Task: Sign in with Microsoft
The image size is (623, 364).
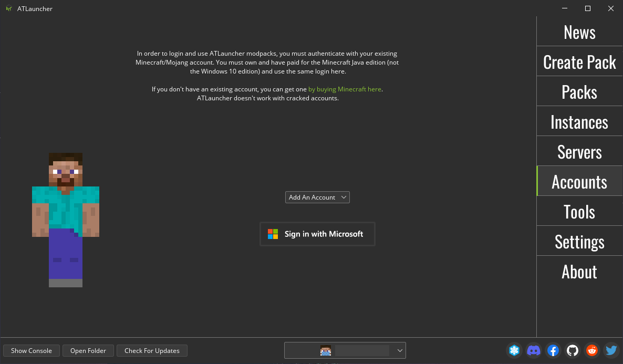Action: click(317, 234)
